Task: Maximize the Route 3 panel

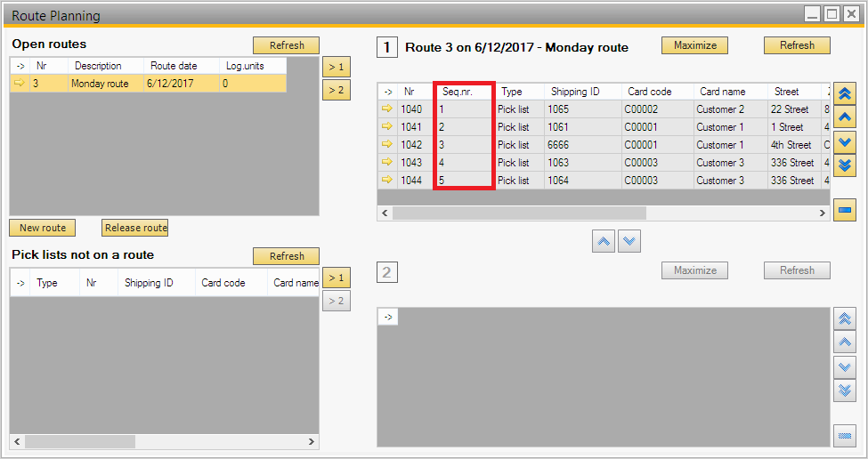Action: click(694, 45)
